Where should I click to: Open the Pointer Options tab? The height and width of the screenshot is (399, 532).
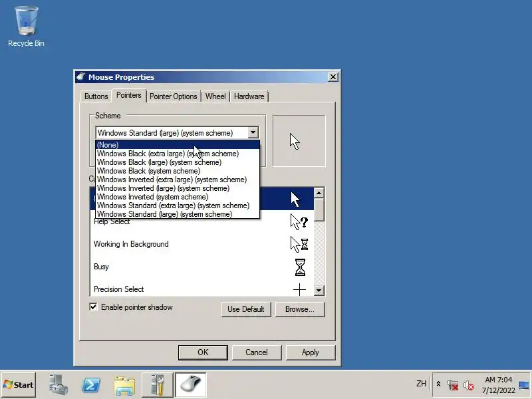[x=174, y=96]
